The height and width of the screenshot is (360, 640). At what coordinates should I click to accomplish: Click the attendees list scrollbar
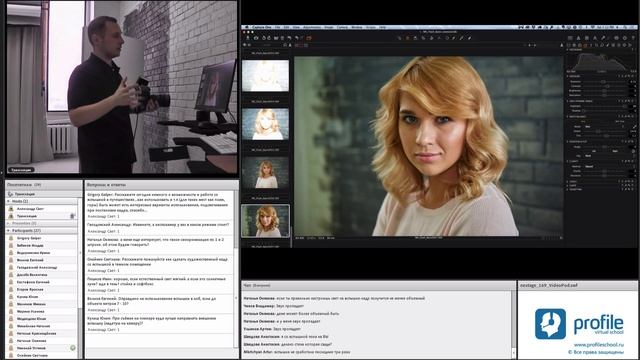tap(80, 253)
